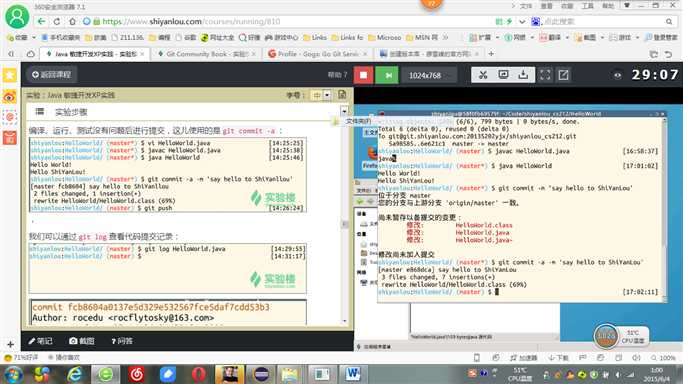Open the 笔记 notes tab
Image resolution: width=683 pixels, height=384 pixels.
click(41, 341)
